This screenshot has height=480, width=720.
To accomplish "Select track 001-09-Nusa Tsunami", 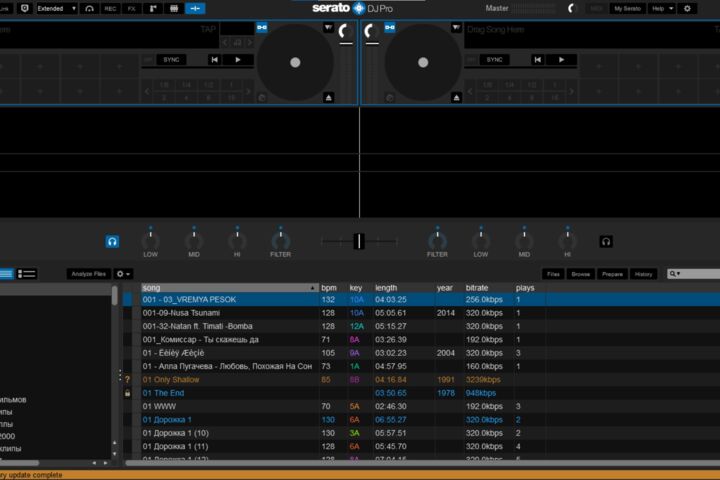I will click(x=181, y=313).
